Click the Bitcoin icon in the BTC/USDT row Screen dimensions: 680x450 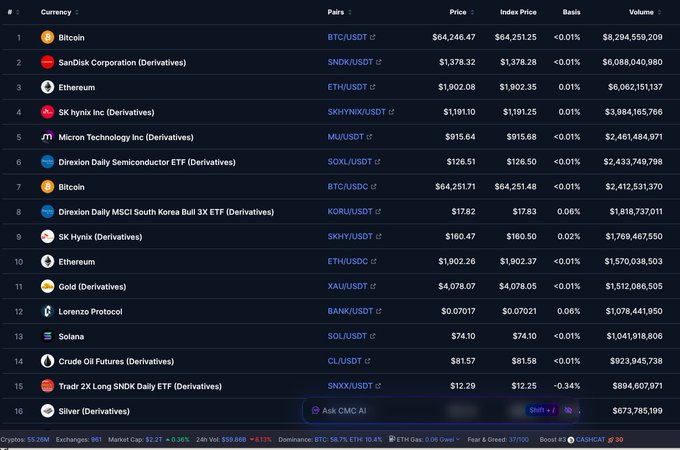[47, 37]
